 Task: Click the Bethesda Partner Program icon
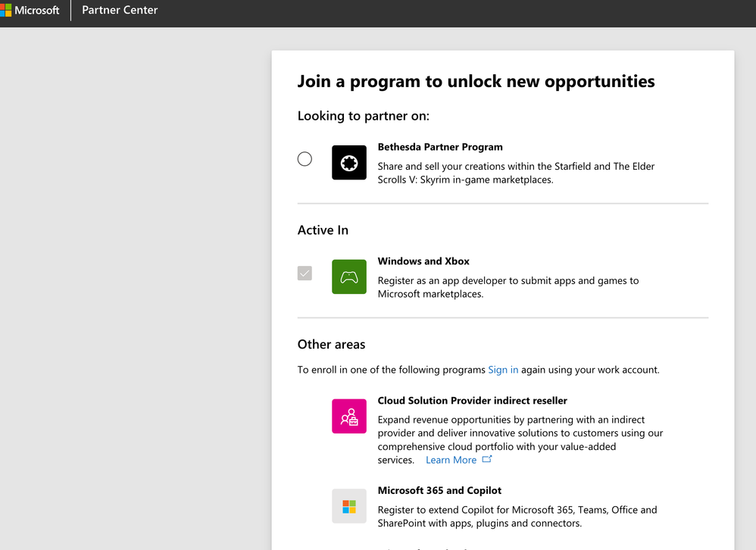(348, 162)
